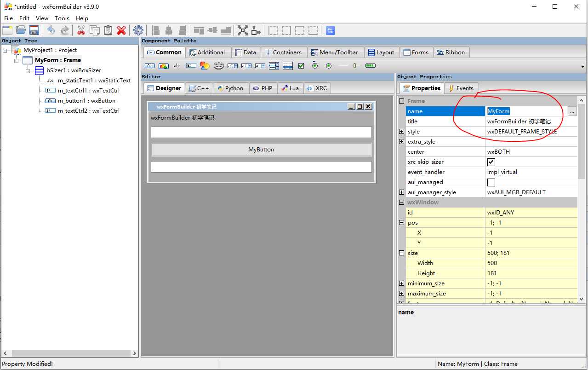Align the selected widget to top
The height and width of the screenshot is (370, 588).
click(199, 30)
